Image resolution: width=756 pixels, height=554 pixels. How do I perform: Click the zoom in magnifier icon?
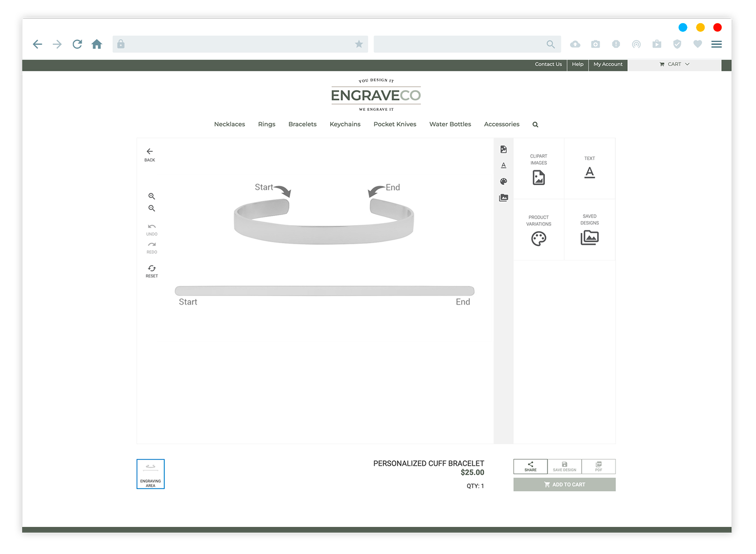[x=151, y=196]
